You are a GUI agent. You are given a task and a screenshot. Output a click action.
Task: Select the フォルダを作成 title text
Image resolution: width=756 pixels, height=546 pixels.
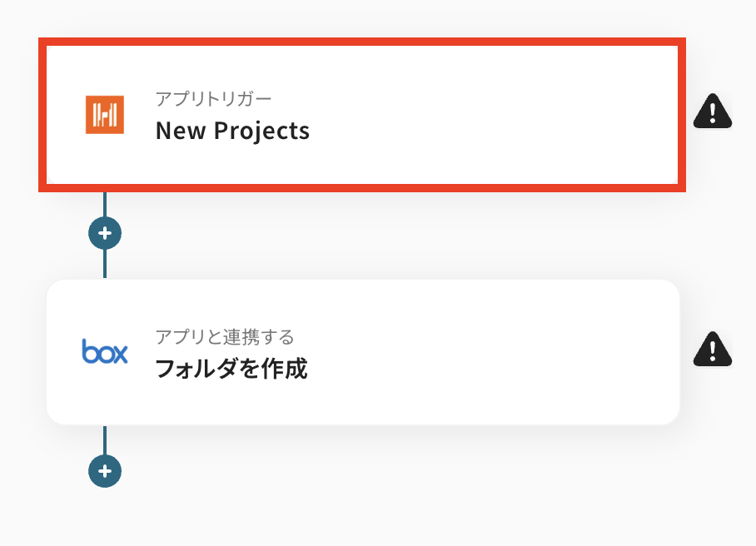tap(231, 369)
